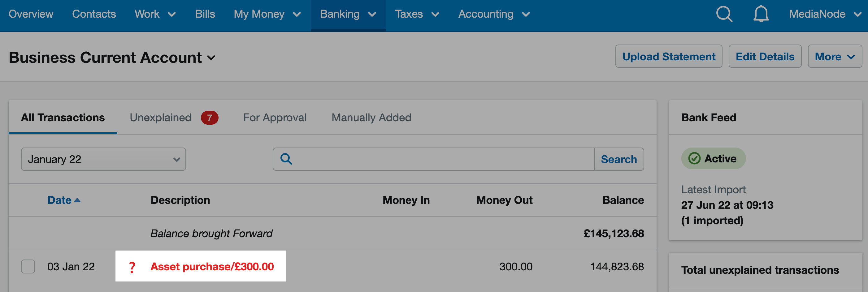Click the magnifier icon in transaction search box
The image size is (868, 292).
coord(286,159)
